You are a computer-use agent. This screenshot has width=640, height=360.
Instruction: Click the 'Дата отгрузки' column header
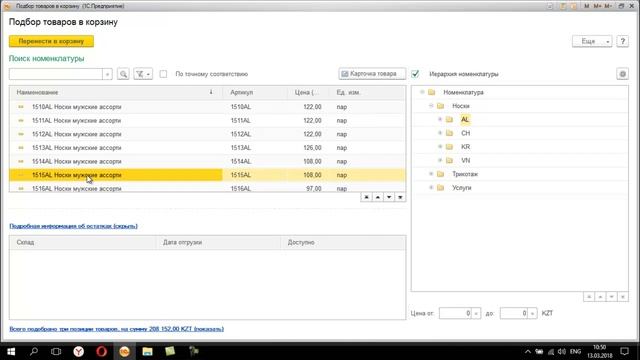219,242
